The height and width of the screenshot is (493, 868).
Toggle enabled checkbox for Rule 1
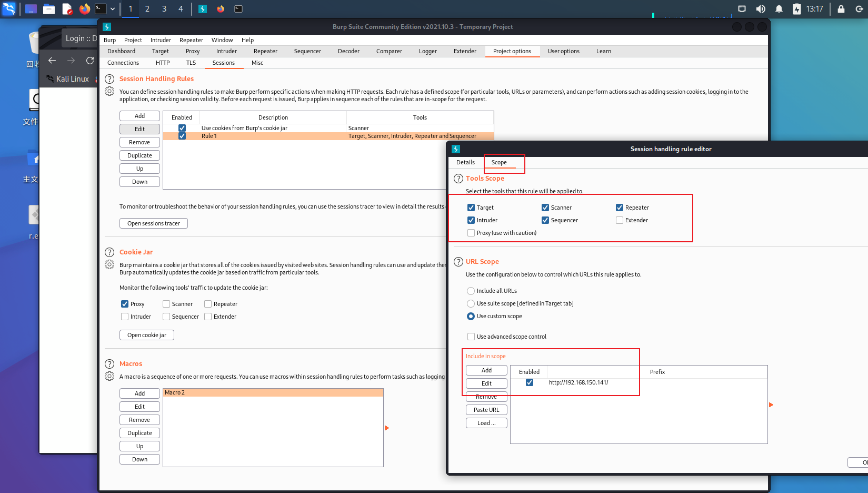[182, 136]
